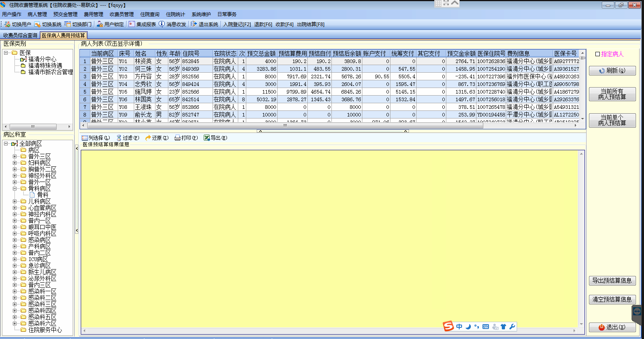Open the 病人管理 menu
The width and height of the screenshot is (644, 339).
tap(37, 14)
